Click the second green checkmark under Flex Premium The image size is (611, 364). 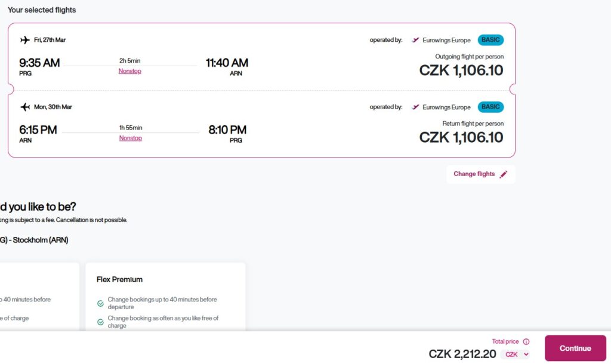tap(100, 322)
